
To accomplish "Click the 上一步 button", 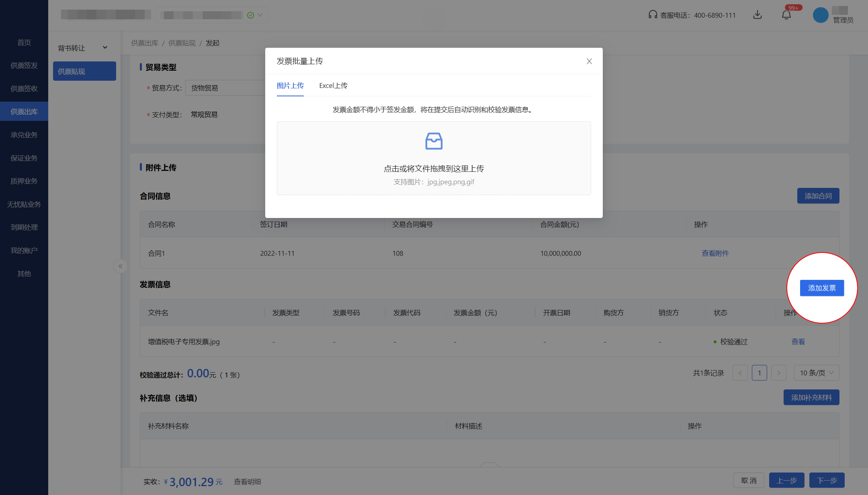I will [x=787, y=481].
